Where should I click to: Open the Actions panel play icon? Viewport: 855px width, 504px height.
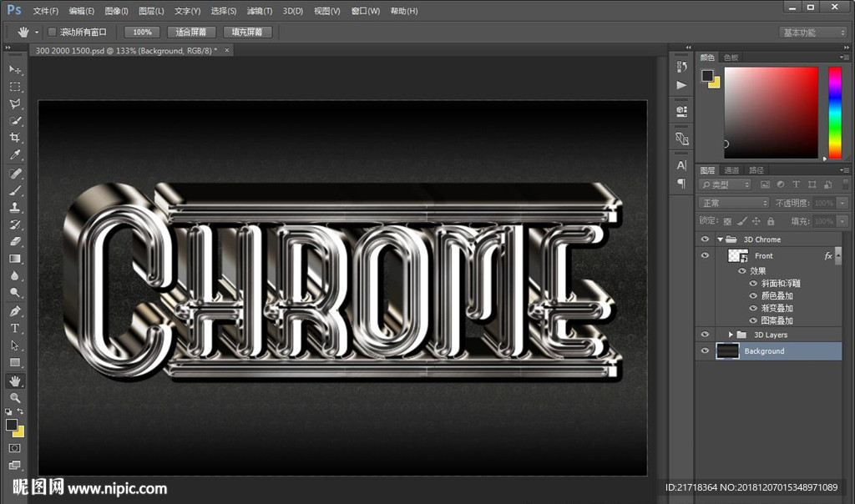681,85
